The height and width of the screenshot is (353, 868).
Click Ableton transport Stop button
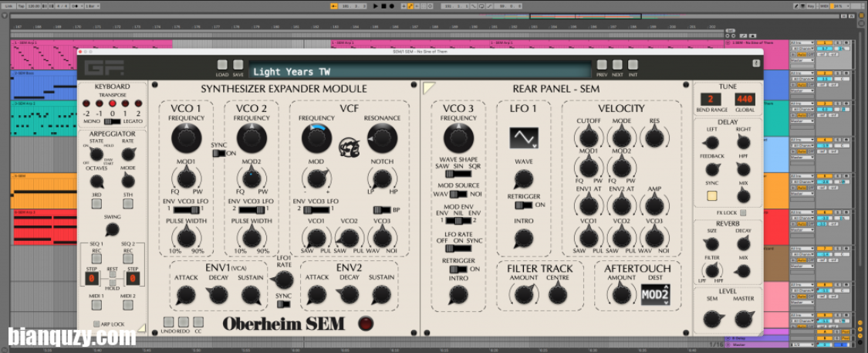point(383,5)
